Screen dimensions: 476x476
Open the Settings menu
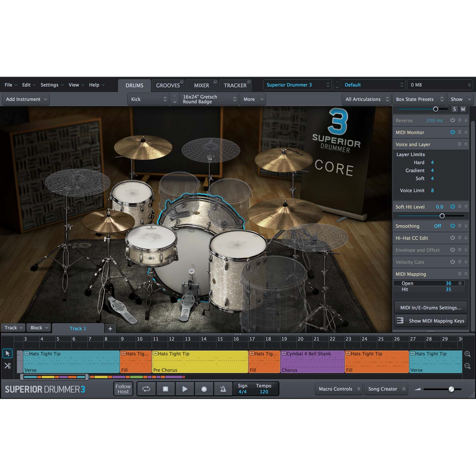49,84
